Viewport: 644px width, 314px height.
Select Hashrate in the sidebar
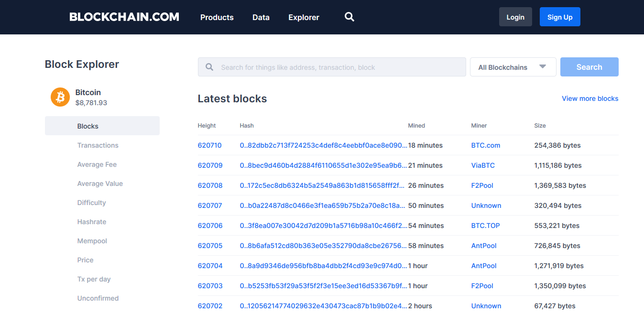pyautogui.click(x=92, y=222)
